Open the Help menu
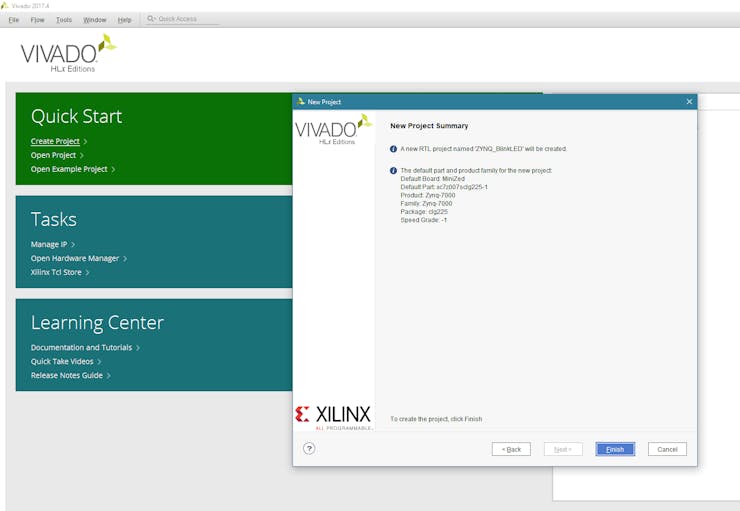The width and height of the screenshot is (740, 511). click(125, 20)
